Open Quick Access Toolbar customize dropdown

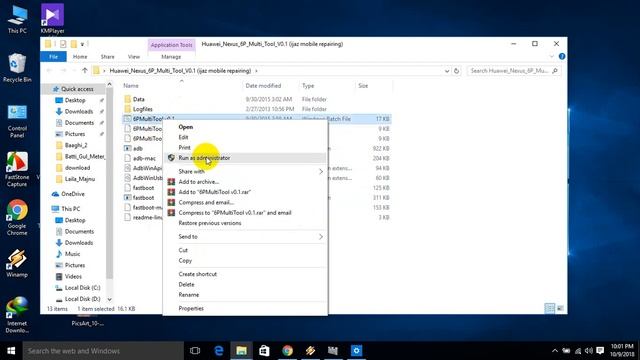pyautogui.click(x=82, y=44)
